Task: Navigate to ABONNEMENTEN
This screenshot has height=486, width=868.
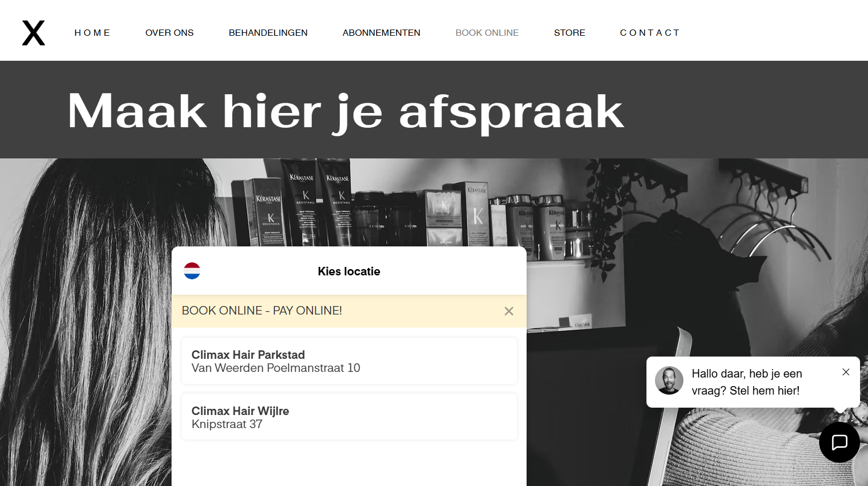Action: [381, 33]
